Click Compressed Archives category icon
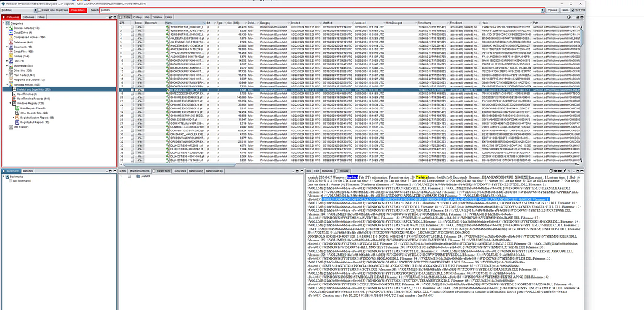644x310 pixels. coord(10,37)
